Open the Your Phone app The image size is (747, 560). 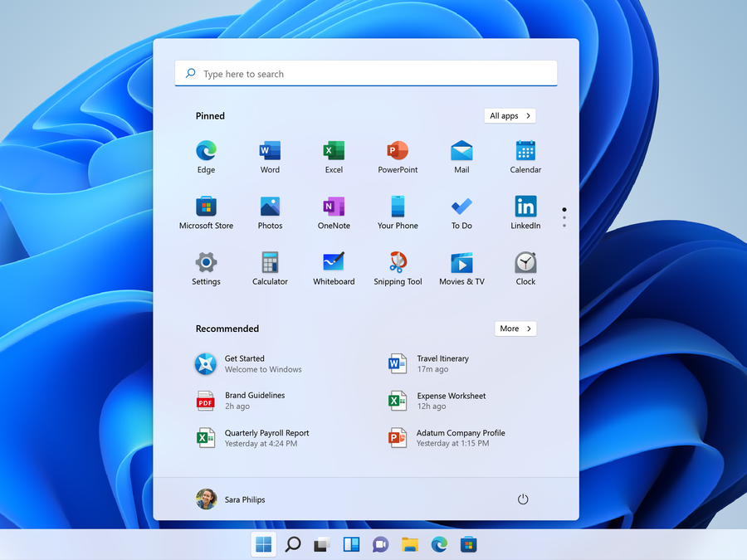click(x=398, y=213)
